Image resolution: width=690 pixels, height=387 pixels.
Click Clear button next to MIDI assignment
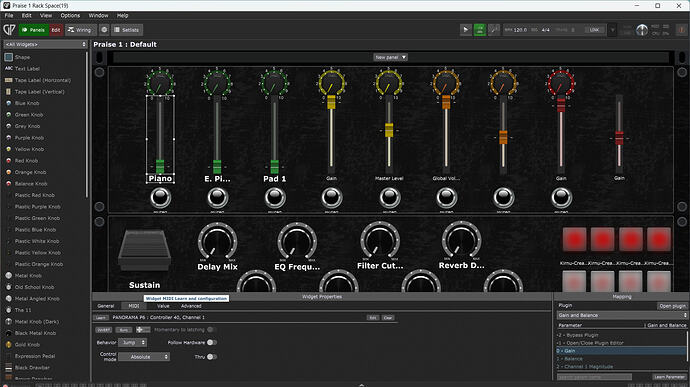point(388,318)
